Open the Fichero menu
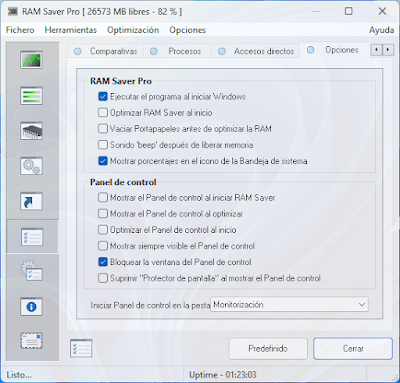This screenshot has height=383, width=400. coord(20,30)
